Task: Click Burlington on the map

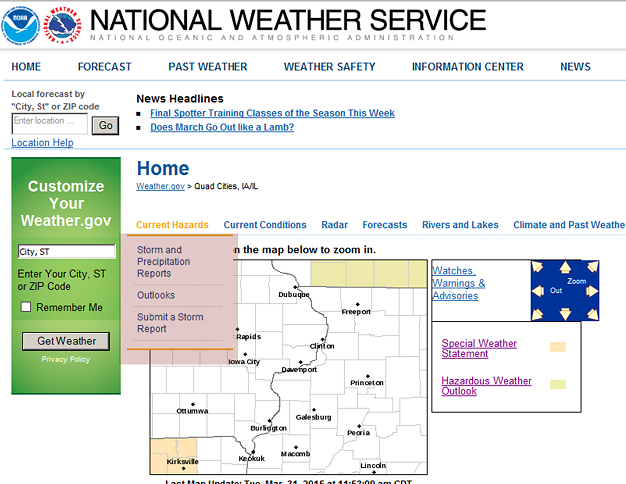Action: point(268,428)
